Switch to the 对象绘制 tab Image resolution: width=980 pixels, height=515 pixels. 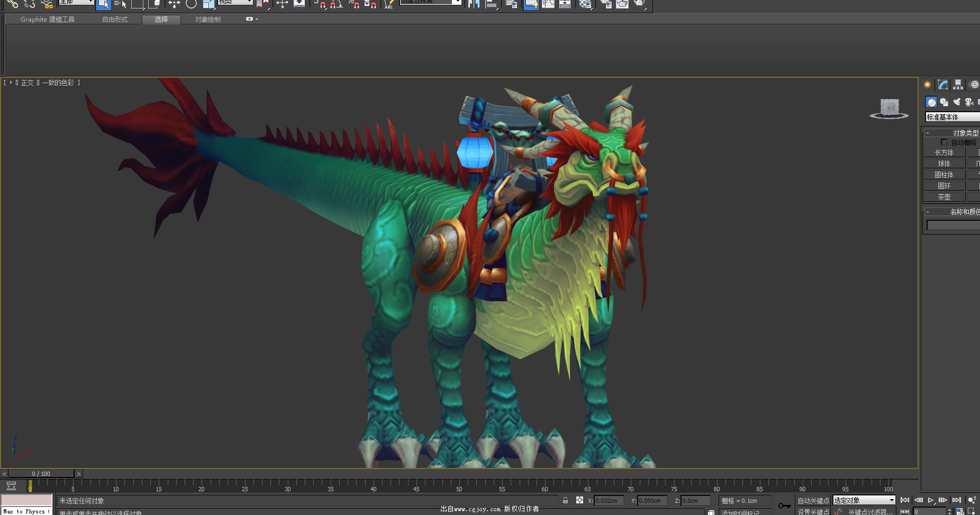coord(208,20)
